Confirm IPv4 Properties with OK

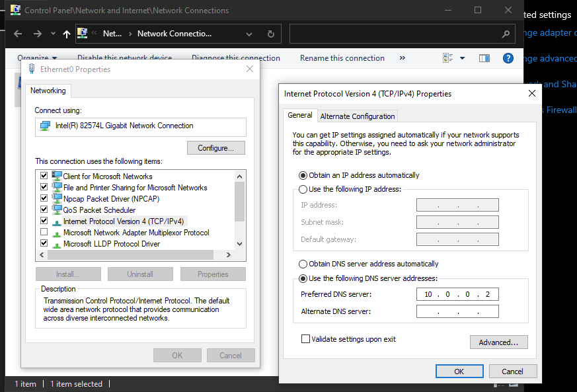point(459,372)
